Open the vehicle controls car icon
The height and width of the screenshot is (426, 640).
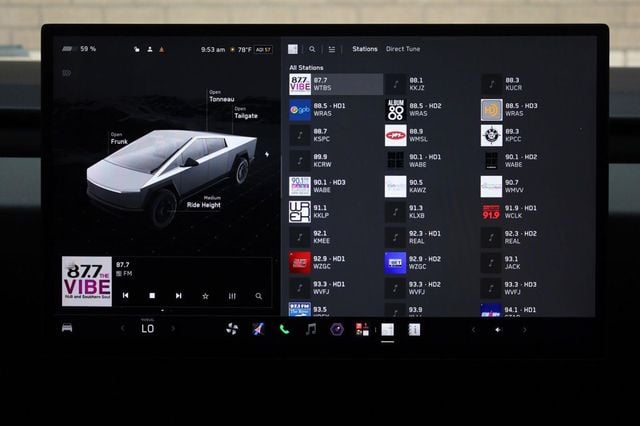pos(67,328)
